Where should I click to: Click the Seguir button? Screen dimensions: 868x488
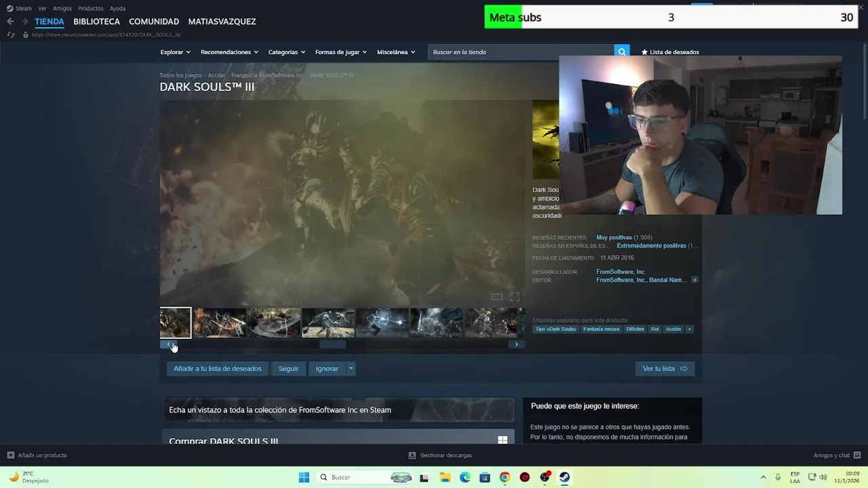[x=288, y=369]
